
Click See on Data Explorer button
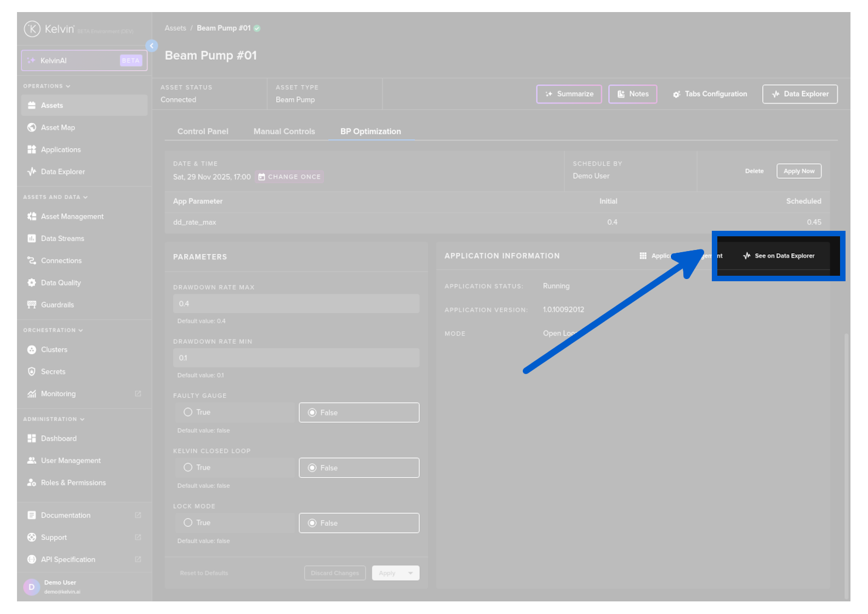[779, 256]
